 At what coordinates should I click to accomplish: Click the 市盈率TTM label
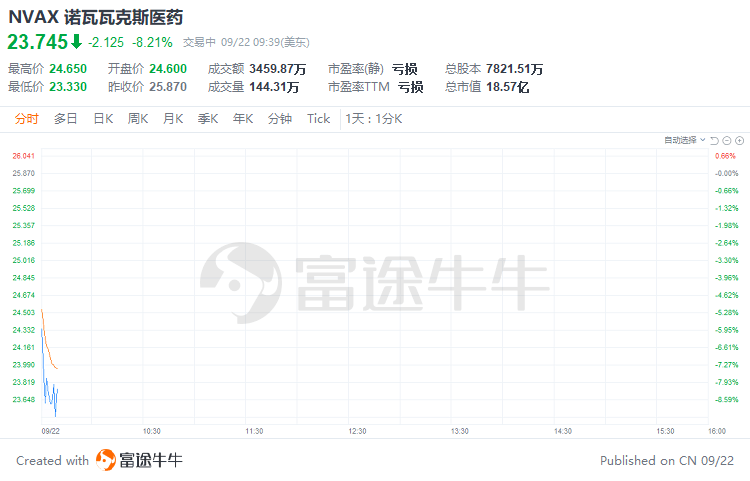coord(359,87)
